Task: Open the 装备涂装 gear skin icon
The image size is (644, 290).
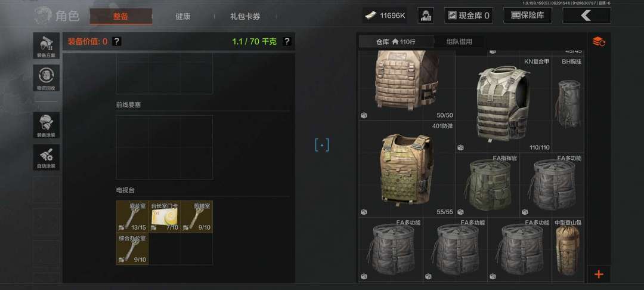Action: pos(47,125)
